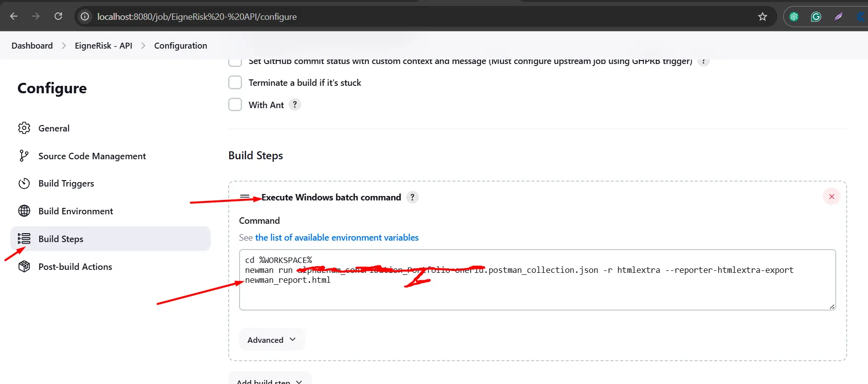Go back using the browser back arrow
The height and width of the screenshot is (384, 868).
tap(14, 16)
